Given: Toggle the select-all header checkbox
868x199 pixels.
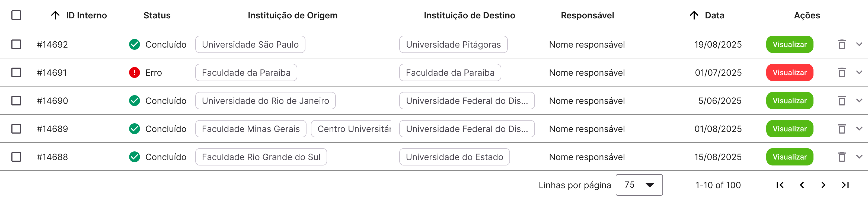Looking at the screenshot, I should click(16, 15).
